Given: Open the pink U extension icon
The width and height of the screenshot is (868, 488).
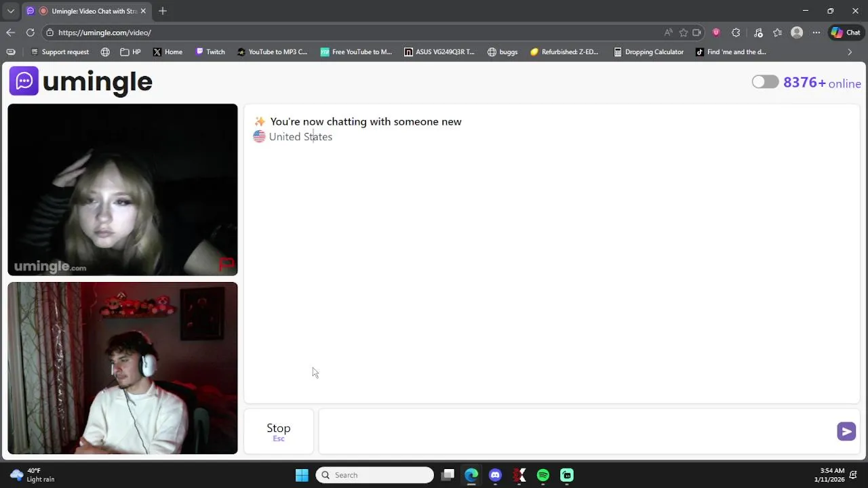Looking at the screenshot, I should coord(716,33).
